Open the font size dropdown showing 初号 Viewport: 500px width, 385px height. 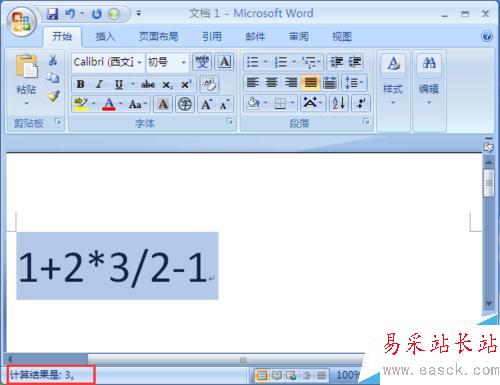pos(183,62)
